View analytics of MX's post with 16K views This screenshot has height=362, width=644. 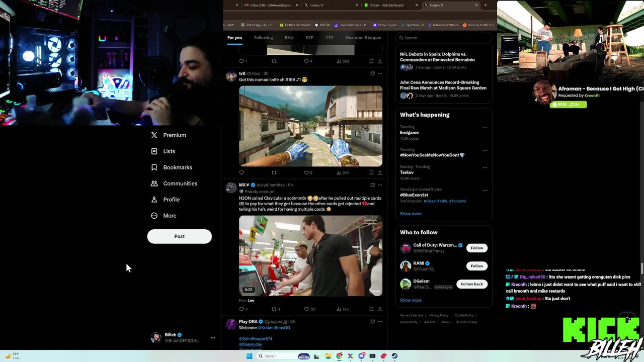343,309
